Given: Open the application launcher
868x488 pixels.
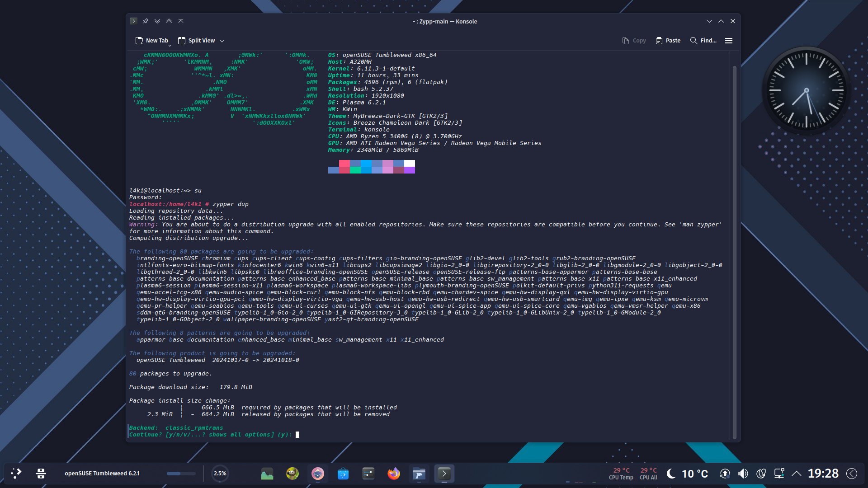Looking at the screenshot, I should tap(16, 474).
